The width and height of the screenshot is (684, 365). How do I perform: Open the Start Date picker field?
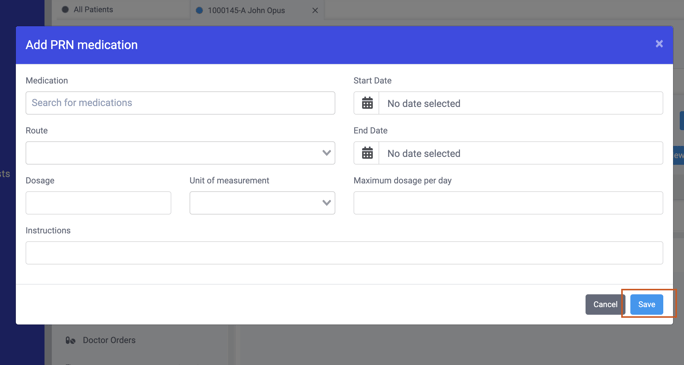tap(508, 103)
